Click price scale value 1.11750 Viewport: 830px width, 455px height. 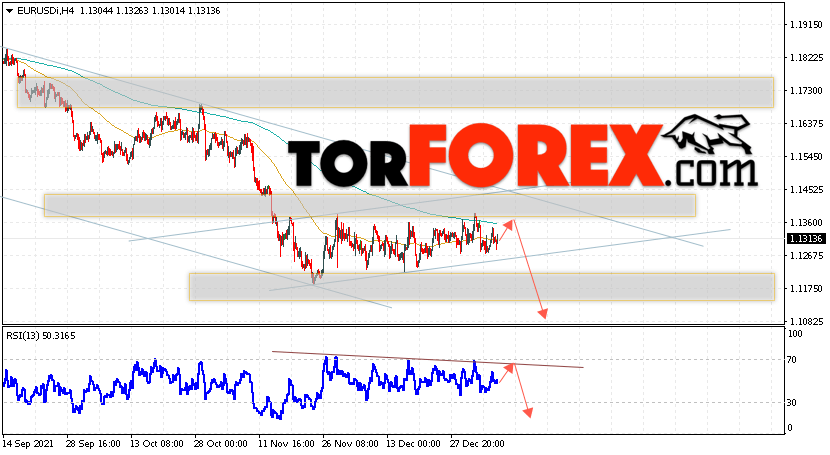point(806,289)
